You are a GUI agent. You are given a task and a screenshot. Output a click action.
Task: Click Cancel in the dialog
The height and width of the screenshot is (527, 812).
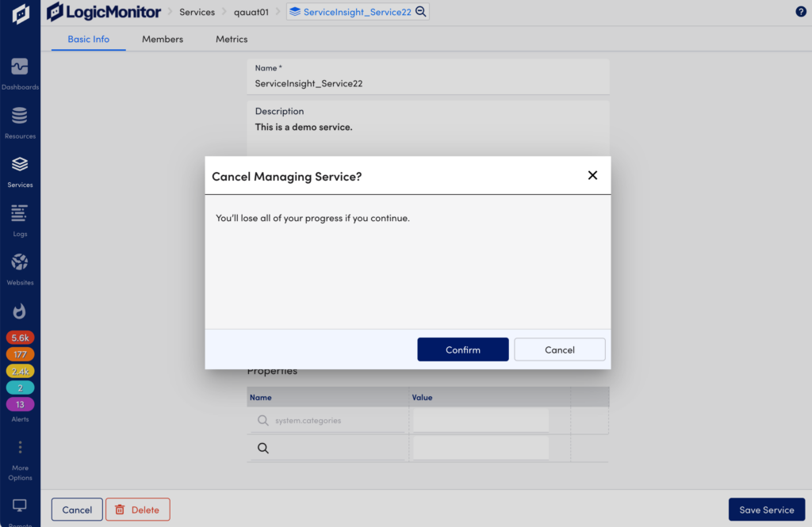click(x=559, y=349)
